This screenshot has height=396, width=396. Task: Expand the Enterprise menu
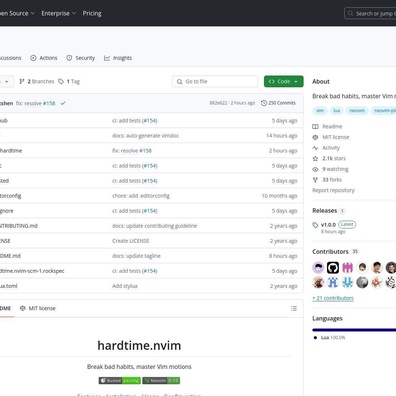[59, 13]
